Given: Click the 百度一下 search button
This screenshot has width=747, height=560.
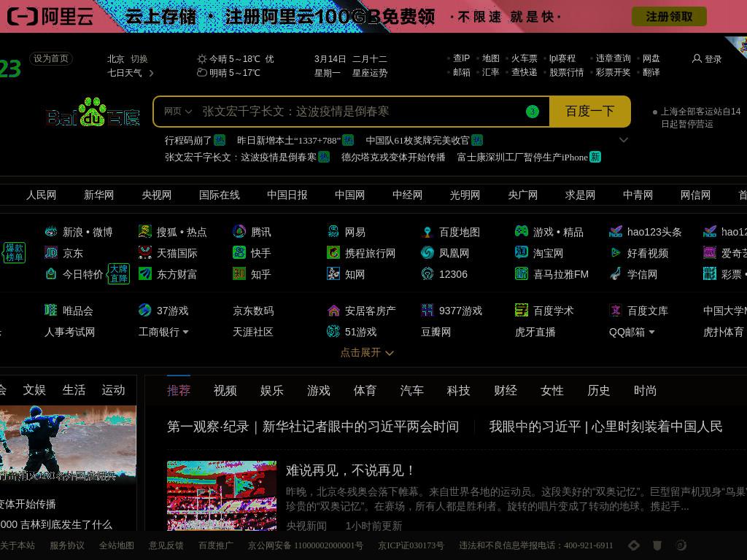Looking at the screenshot, I should 589,112.
